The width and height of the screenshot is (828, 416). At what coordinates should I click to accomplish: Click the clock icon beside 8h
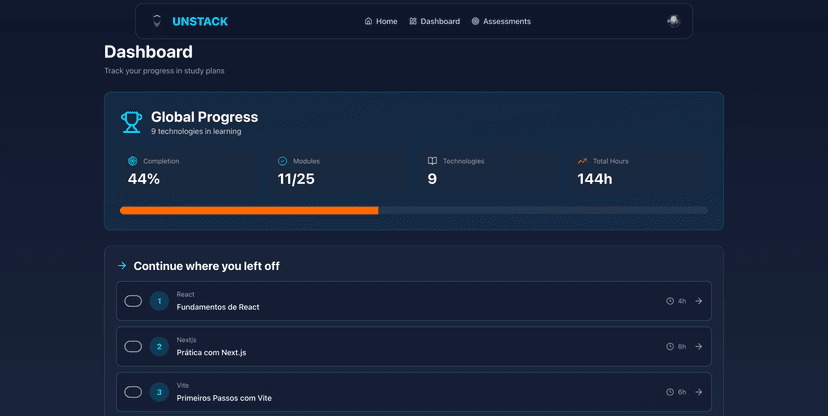670,346
